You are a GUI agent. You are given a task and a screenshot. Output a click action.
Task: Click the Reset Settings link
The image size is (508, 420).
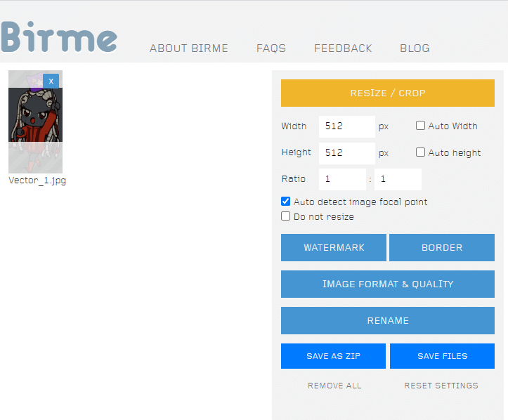pos(441,386)
